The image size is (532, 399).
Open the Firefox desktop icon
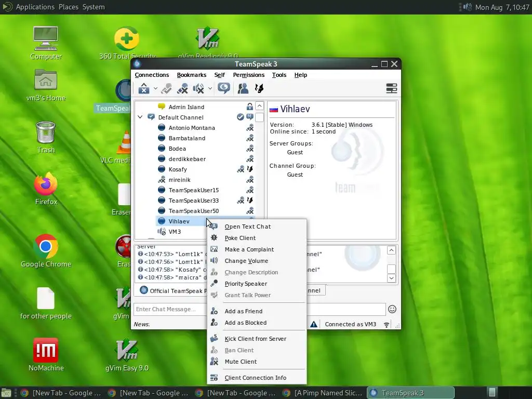(46, 189)
